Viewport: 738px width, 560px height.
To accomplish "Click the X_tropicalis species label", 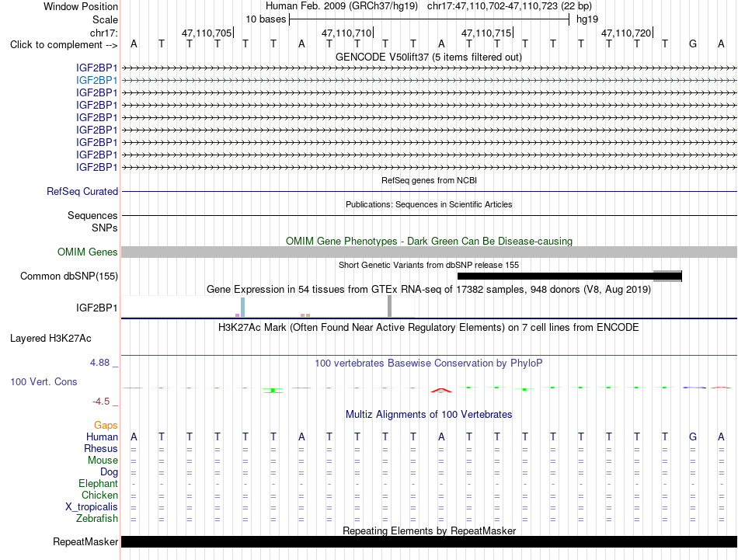I will tap(92, 507).
